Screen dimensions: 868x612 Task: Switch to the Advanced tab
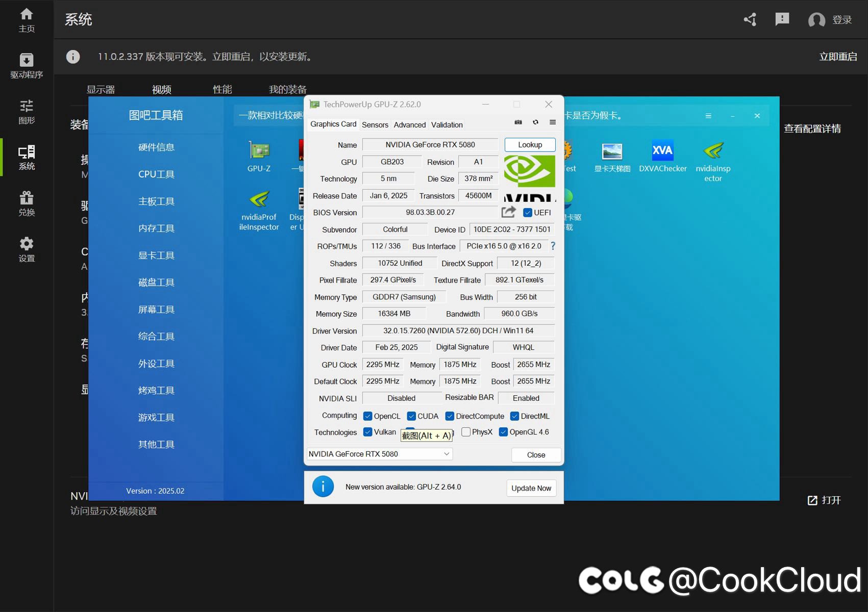(410, 125)
